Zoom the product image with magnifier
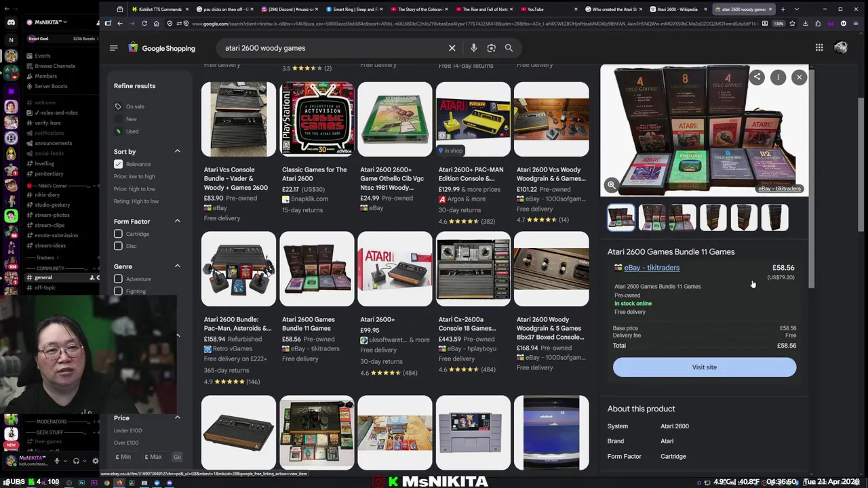Viewport: 868px width, 488px height. (611, 185)
